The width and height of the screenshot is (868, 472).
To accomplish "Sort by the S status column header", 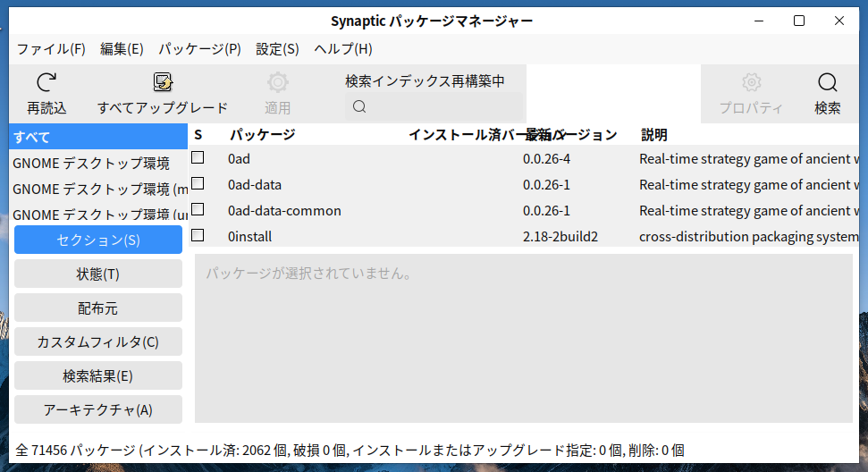I will [198, 134].
